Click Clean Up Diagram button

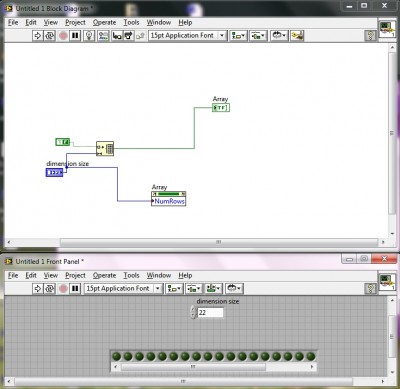297,36
